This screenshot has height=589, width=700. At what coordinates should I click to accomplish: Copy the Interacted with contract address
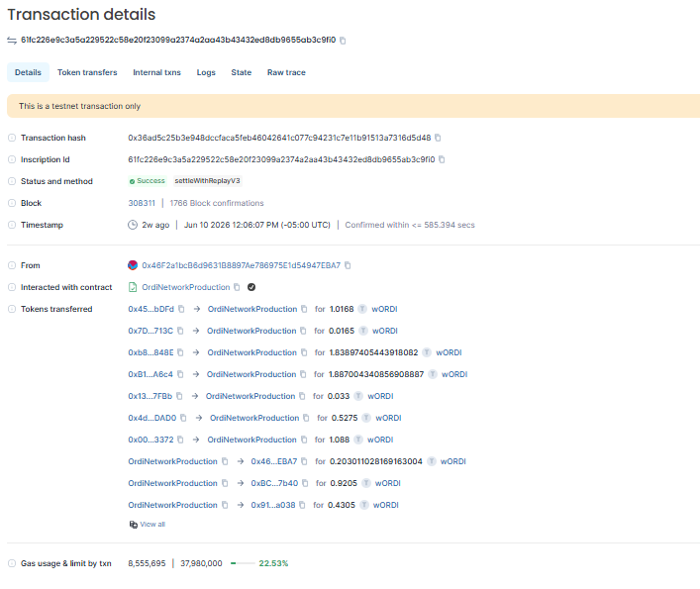coord(237,287)
